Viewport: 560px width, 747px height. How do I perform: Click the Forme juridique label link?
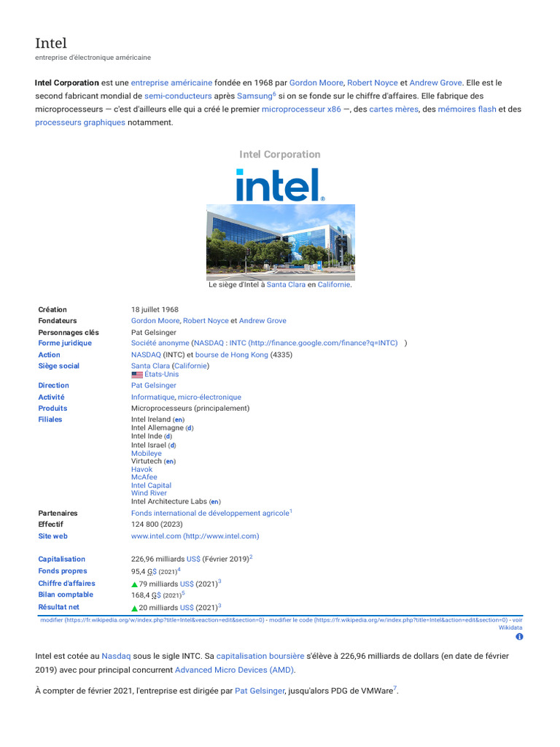65,343
